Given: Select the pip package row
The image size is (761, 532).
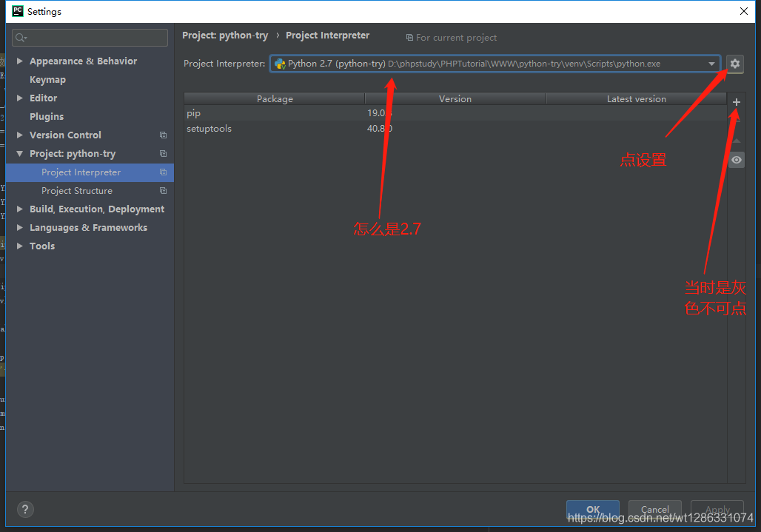Looking at the screenshot, I should [x=455, y=113].
